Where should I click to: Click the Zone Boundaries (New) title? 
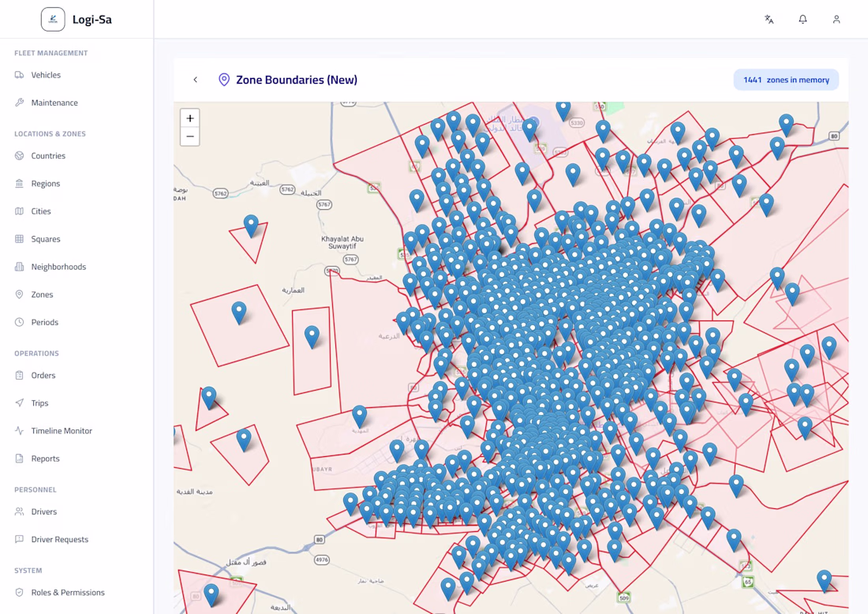[297, 80]
